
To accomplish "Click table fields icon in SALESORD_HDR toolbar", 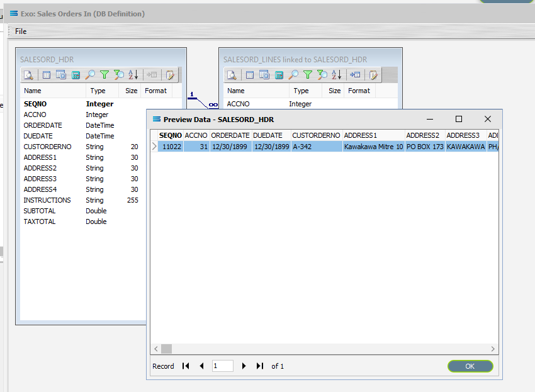I will pyautogui.click(x=47, y=75).
